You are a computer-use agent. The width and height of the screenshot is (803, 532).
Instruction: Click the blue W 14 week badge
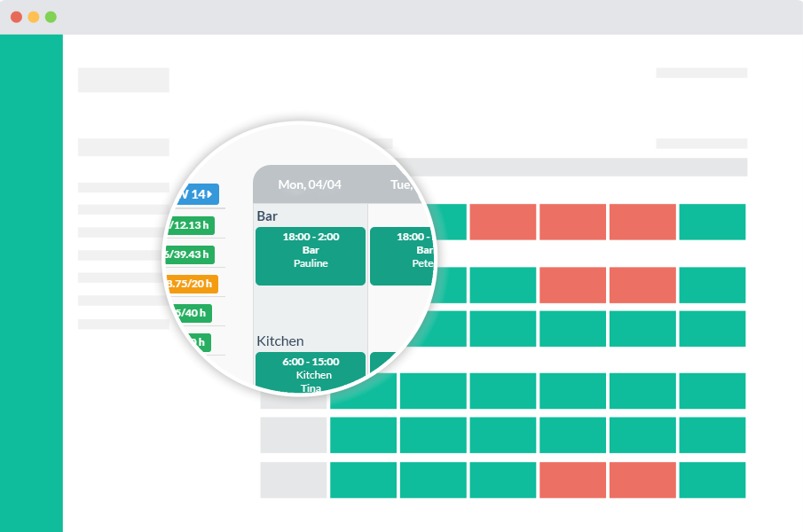[194, 194]
